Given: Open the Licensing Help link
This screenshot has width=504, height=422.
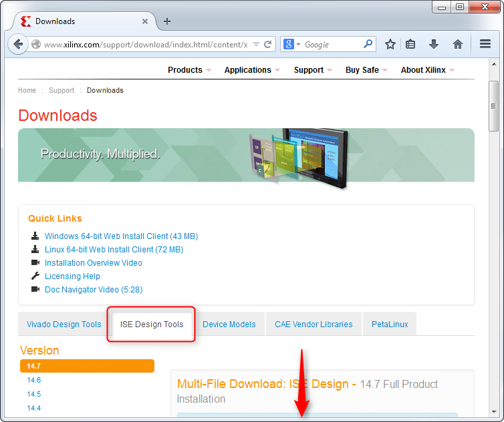Looking at the screenshot, I should point(72,276).
